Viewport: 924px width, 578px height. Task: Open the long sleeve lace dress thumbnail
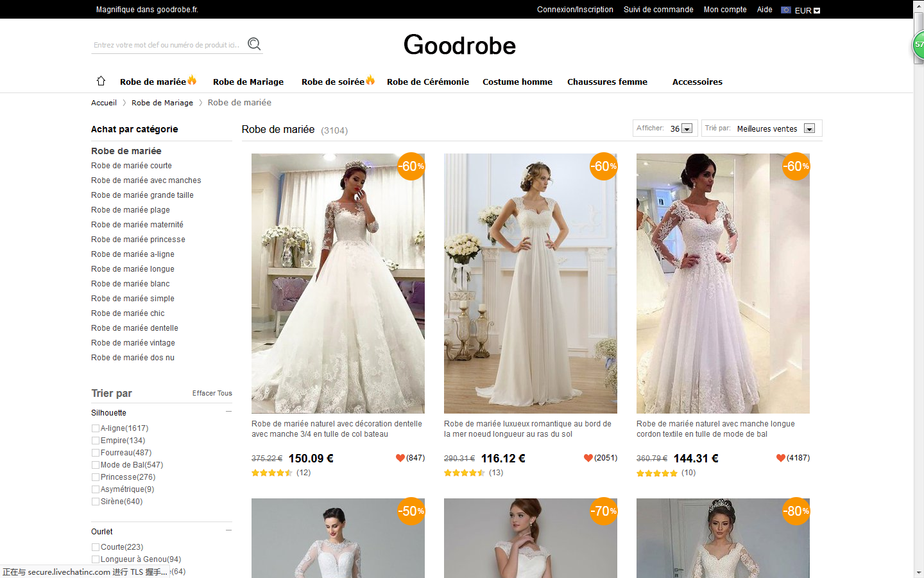click(x=723, y=283)
